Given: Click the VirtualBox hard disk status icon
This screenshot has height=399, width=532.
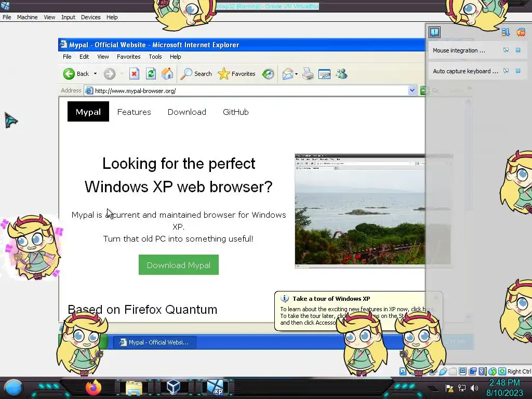Looking at the screenshot, I should click(403, 371).
